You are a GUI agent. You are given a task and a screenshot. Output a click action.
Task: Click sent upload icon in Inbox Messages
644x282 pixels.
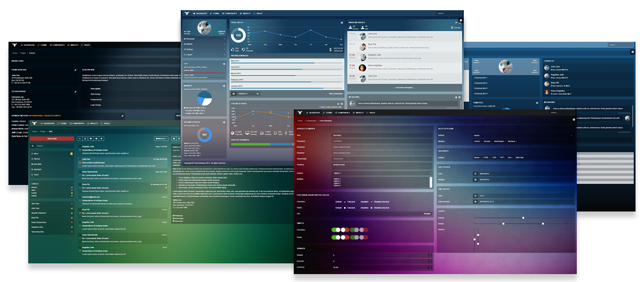click(363, 27)
